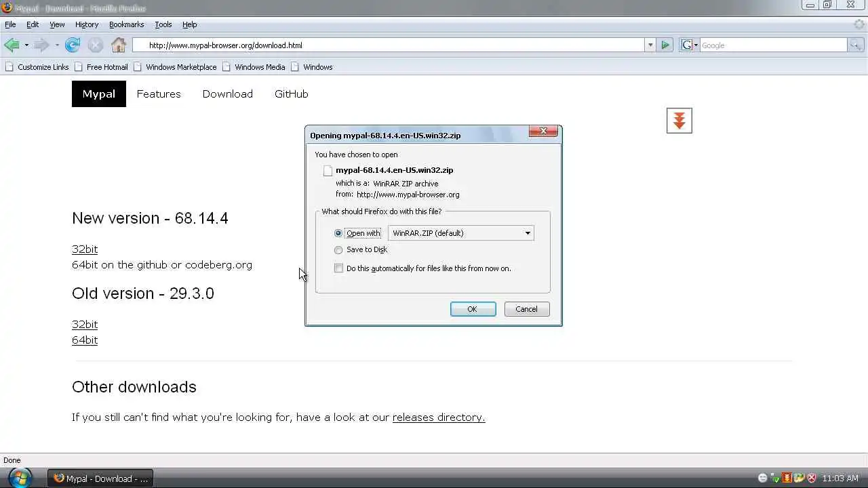The width and height of the screenshot is (868, 488).
Task: Confirm the download dialog with OK
Action: pos(473,309)
